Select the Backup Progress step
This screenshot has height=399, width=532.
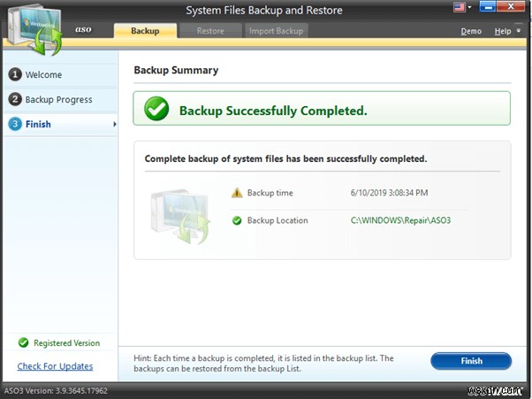(58, 100)
